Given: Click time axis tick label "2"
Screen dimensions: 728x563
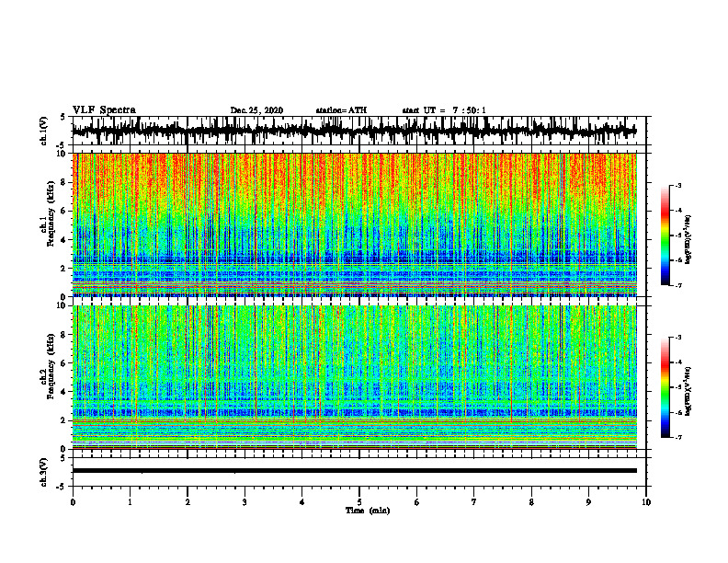Looking at the screenshot, I should coord(188,502).
